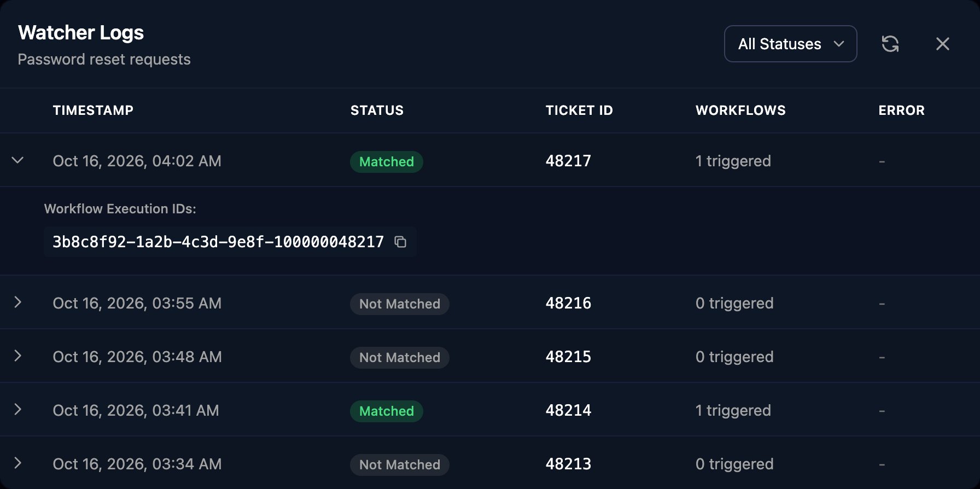Expand the 03:48 AM log row
This screenshot has height=489, width=980.
pyautogui.click(x=17, y=356)
